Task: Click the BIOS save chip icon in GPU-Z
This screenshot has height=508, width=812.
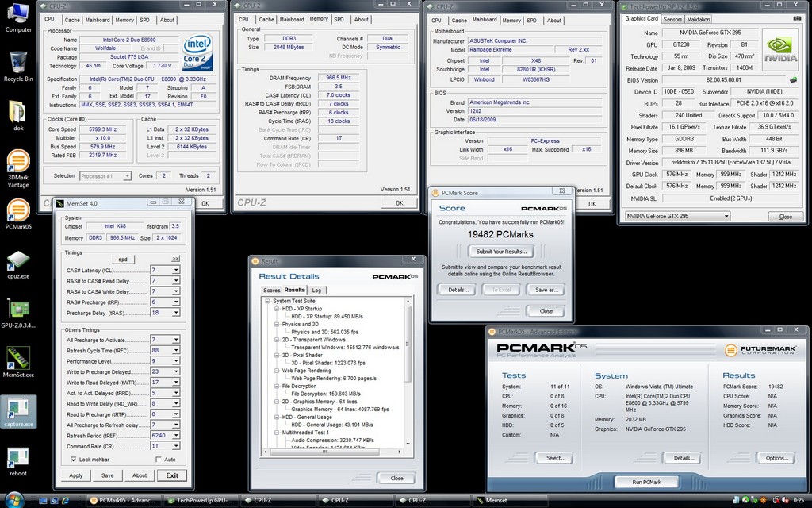Action: pos(793,80)
